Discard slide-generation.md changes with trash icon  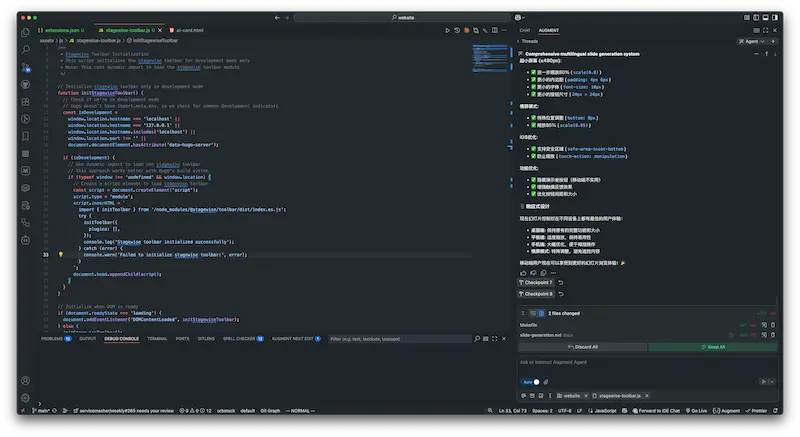pos(773,335)
